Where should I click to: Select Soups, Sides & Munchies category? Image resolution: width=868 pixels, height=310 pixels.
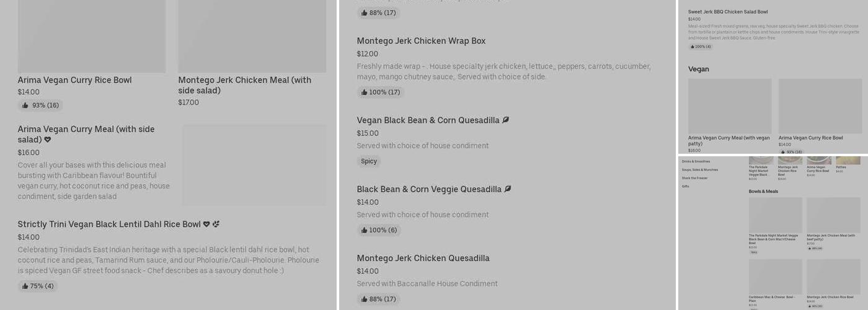point(699,170)
